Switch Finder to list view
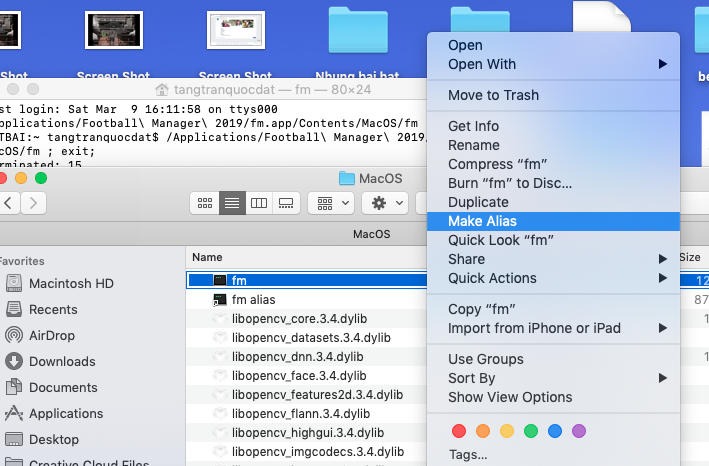709x466 pixels. coord(232,203)
